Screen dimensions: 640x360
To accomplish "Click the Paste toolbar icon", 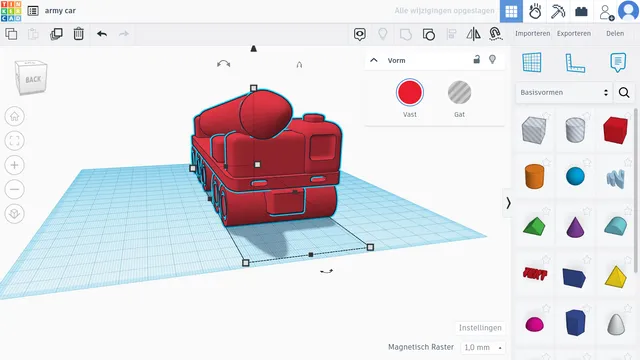I will 33,34.
